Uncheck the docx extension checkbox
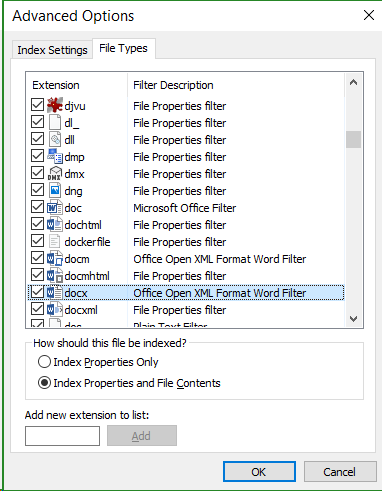 [37, 292]
